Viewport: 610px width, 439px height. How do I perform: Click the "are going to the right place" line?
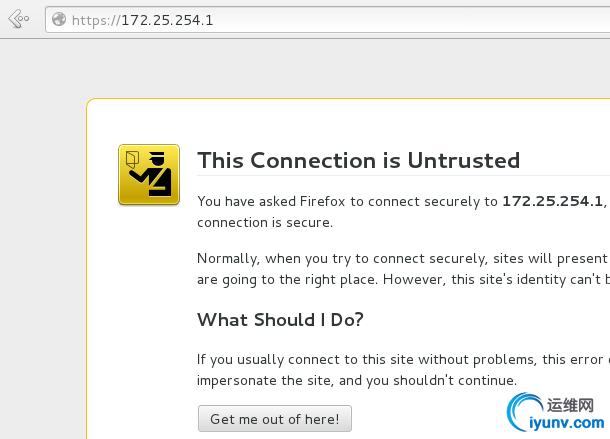tap(403, 280)
